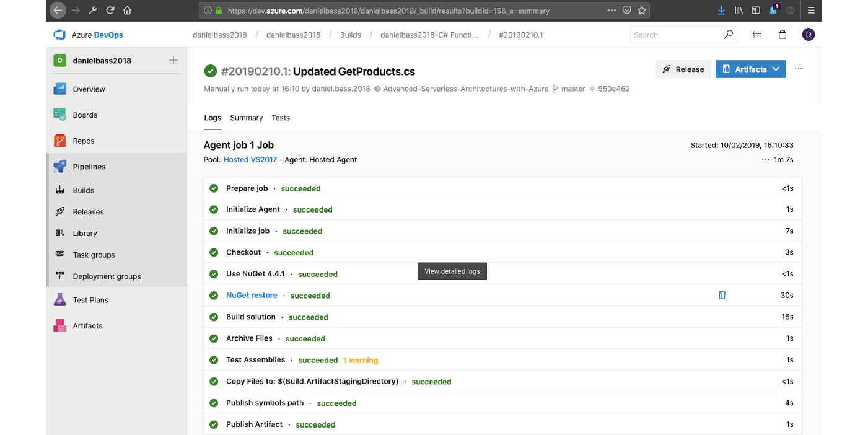The width and height of the screenshot is (868, 435).
Task: Click the Hosted VS2017 pool link
Action: 250,160
